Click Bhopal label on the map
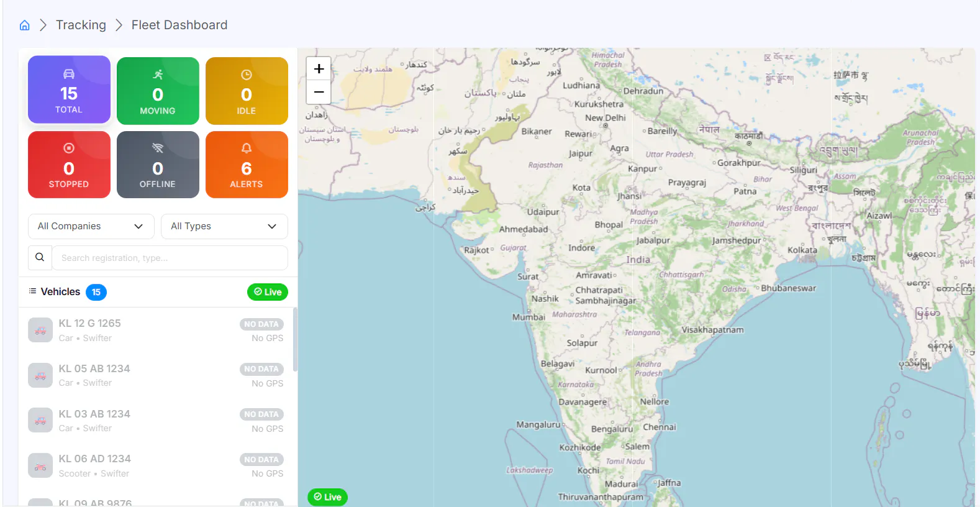Screen dimensions: 980x507 (x=609, y=225)
